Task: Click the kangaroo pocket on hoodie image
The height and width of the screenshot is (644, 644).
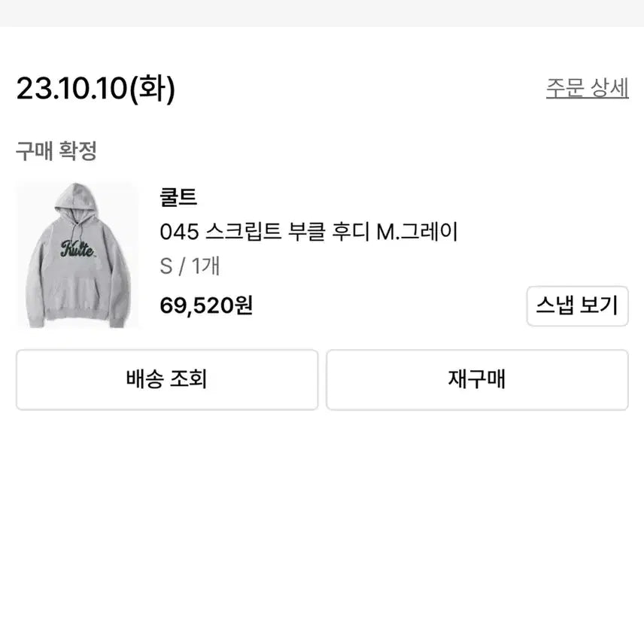Action: tap(77, 293)
